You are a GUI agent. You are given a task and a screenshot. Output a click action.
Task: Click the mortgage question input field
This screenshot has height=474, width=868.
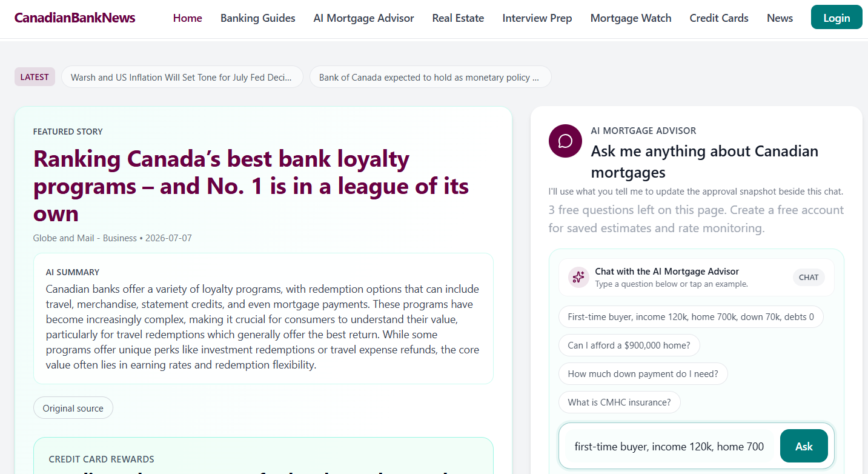(669, 446)
